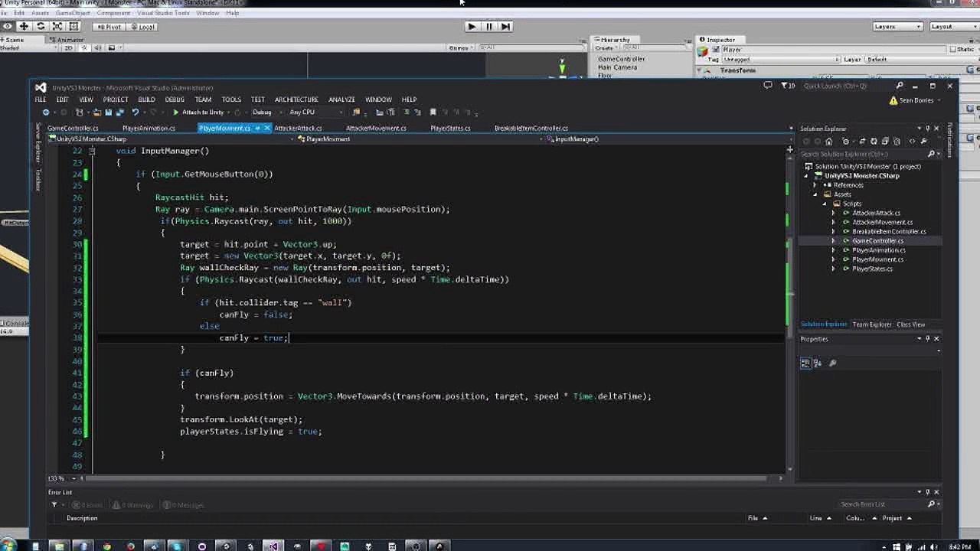The height and width of the screenshot is (551, 980).
Task: Click Attach to Unity button
Action: click(198, 112)
